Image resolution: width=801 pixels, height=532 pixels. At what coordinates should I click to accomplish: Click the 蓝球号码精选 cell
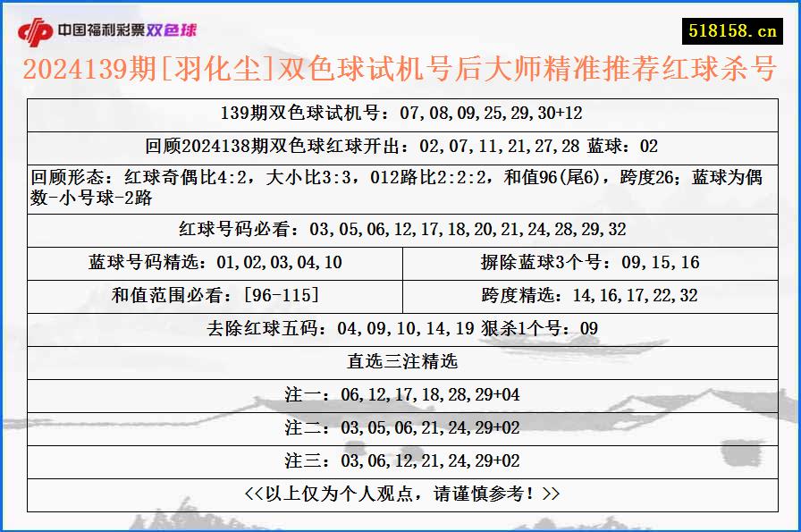213,262
